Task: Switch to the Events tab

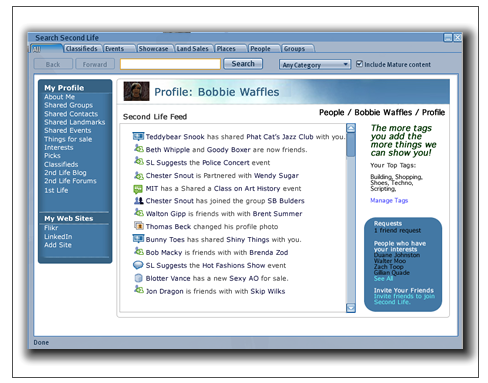Action: click(x=119, y=49)
